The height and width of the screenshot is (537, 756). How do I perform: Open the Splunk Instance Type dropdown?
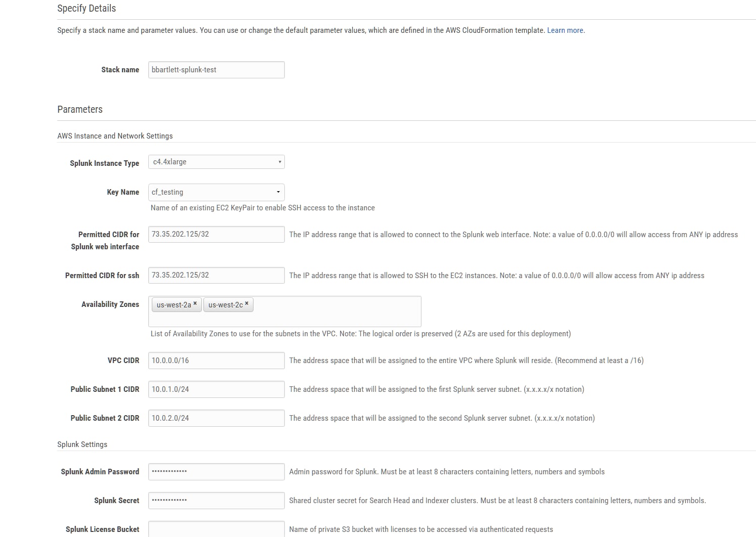coord(217,162)
